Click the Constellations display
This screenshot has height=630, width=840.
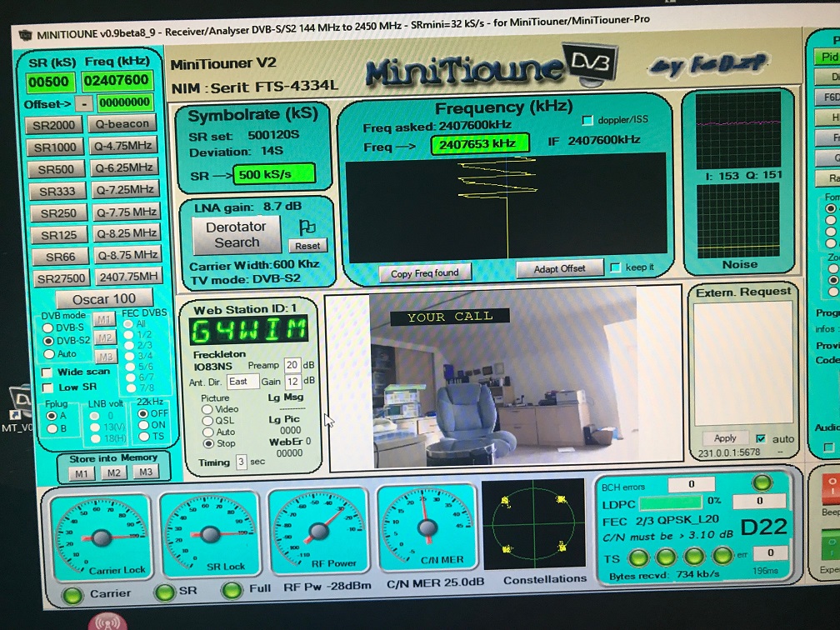(533, 524)
